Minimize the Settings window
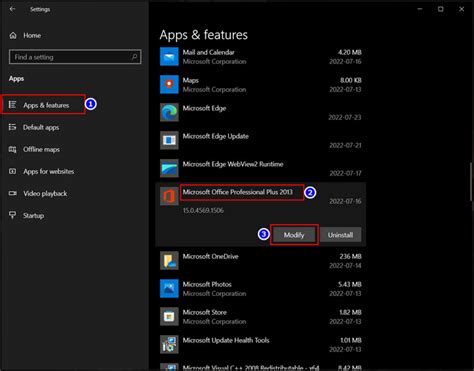Screen dimensions: 474x371 tap(420, 9)
